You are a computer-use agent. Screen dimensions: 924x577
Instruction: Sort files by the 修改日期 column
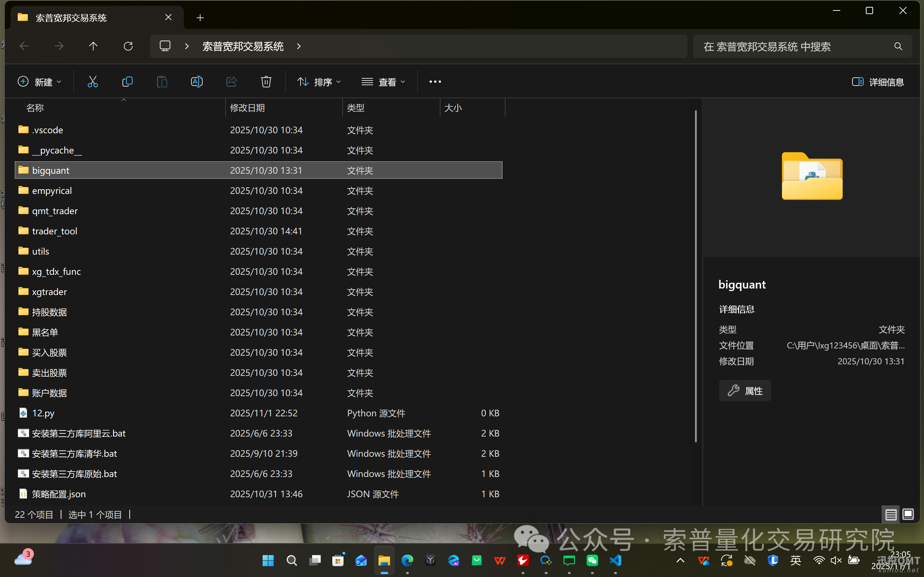tap(248, 108)
